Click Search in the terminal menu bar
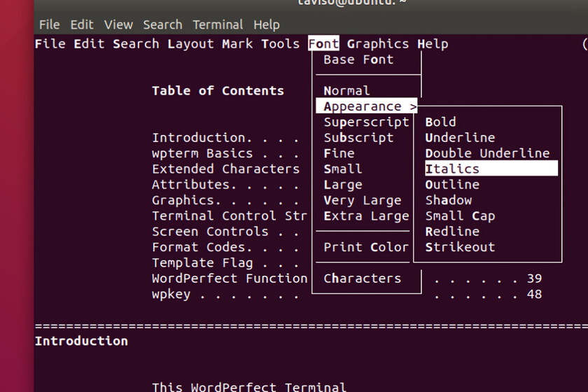The width and height of the screenshot is (588, 392). [162, 24]
